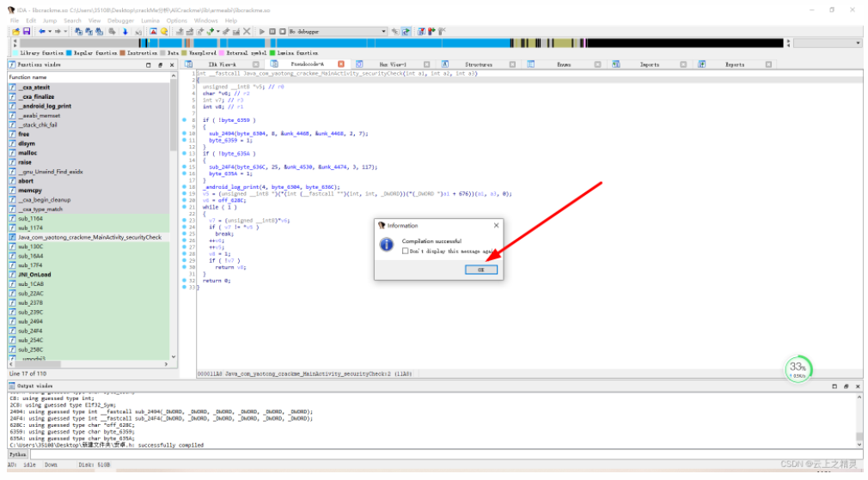Switch to the Hex View-1 tab

393,64
